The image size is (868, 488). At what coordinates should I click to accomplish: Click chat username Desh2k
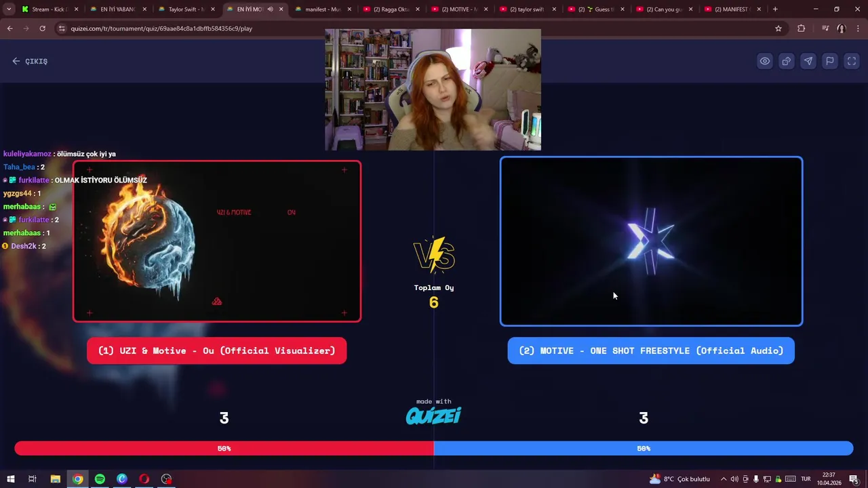click(23, 246)
